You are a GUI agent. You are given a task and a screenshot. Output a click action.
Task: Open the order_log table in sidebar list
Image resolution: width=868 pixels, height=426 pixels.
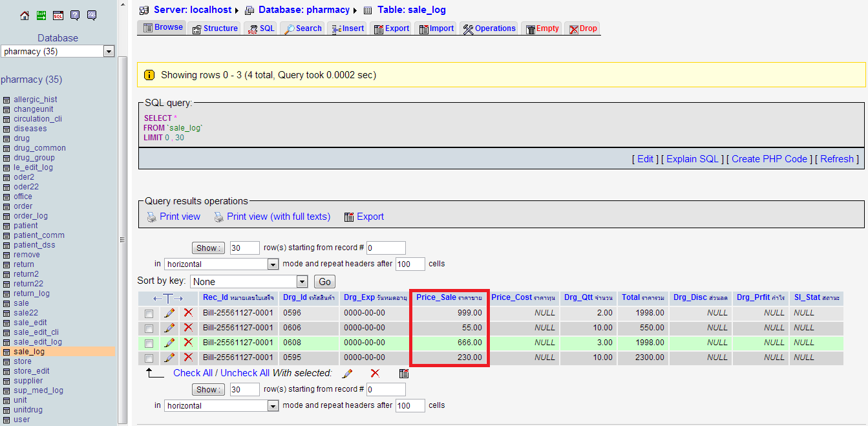click(30, 216)
